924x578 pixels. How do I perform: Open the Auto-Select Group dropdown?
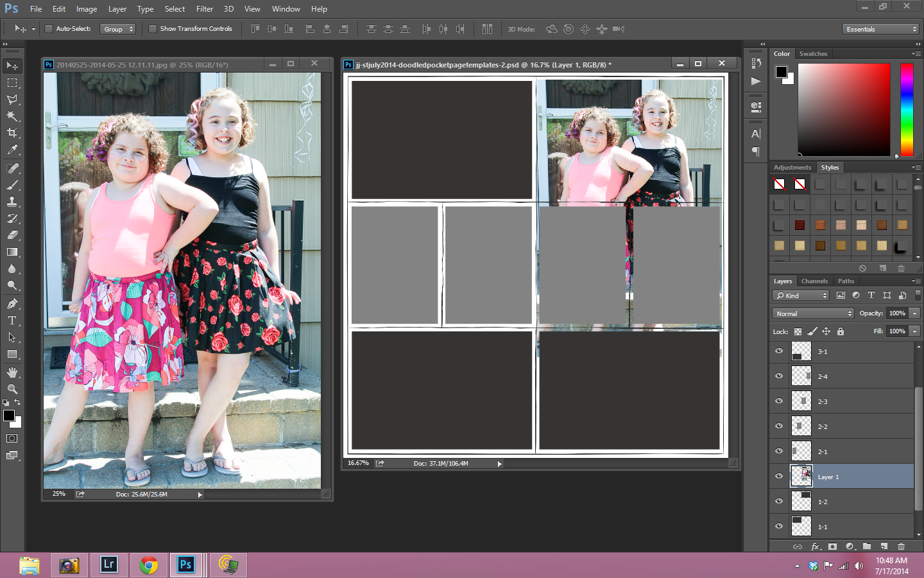tap(117, 29)
